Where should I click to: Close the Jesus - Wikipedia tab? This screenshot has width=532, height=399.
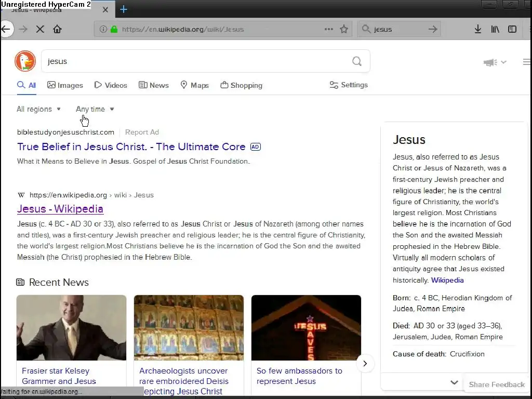pos(105,10)
